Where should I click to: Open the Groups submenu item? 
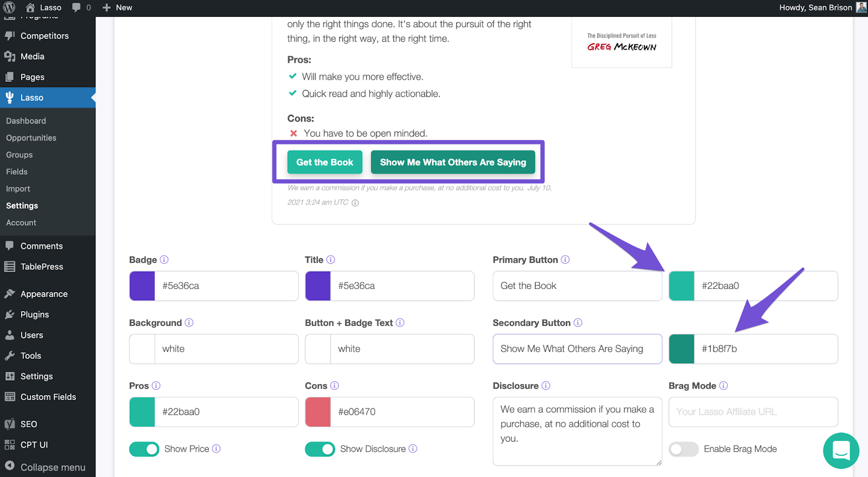coord(20,154)
